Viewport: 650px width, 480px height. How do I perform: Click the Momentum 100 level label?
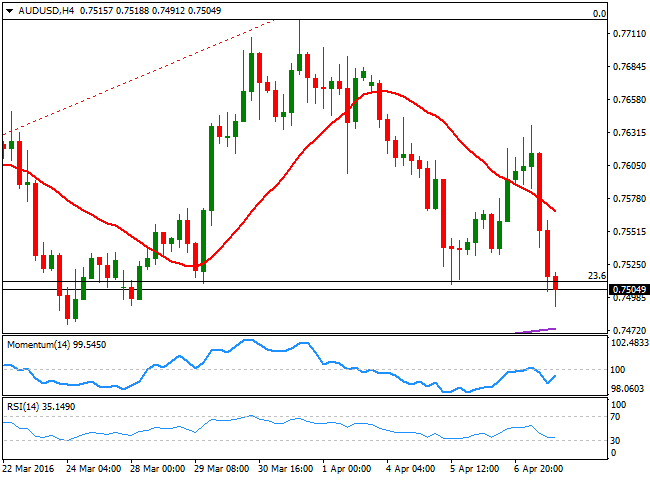point(618,370)
